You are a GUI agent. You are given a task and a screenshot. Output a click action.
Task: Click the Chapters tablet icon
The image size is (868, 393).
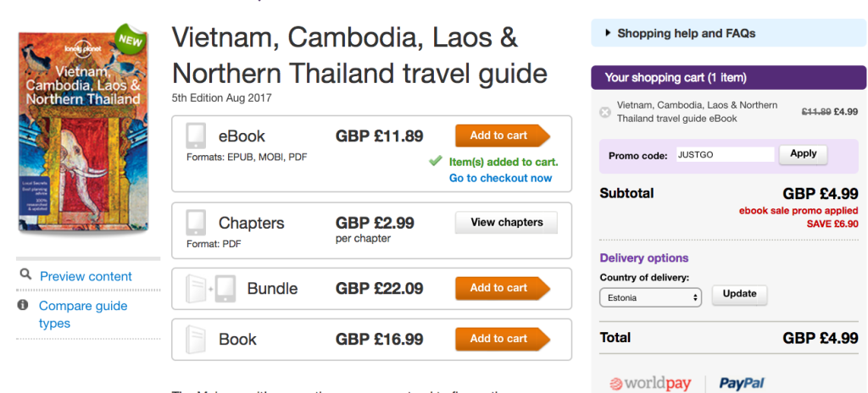pyautogui.click(x=196, y=224)
